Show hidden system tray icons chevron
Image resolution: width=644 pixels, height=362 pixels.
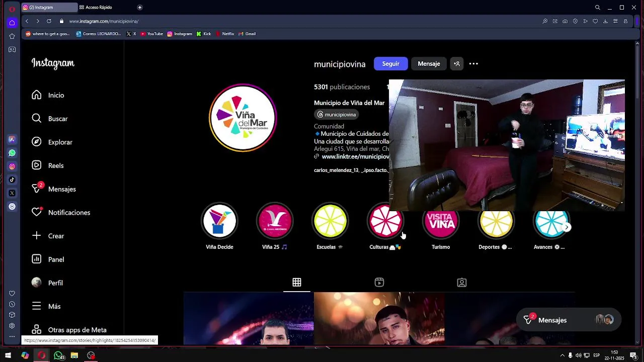click(562, 355)
